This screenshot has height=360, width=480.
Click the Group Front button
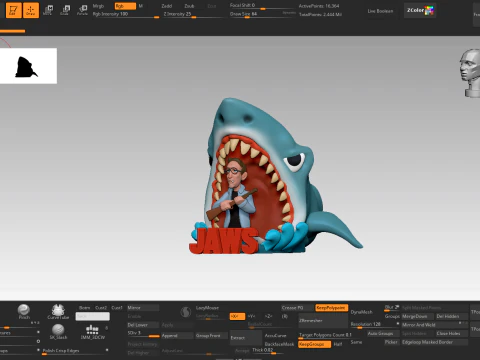pos(211,336)
